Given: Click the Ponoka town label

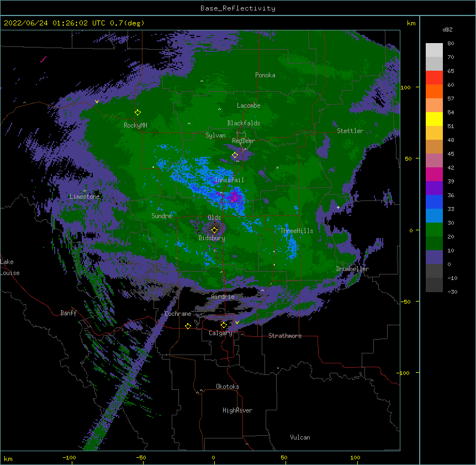Looking at the screenshot, I should click(x=265, y=75).
